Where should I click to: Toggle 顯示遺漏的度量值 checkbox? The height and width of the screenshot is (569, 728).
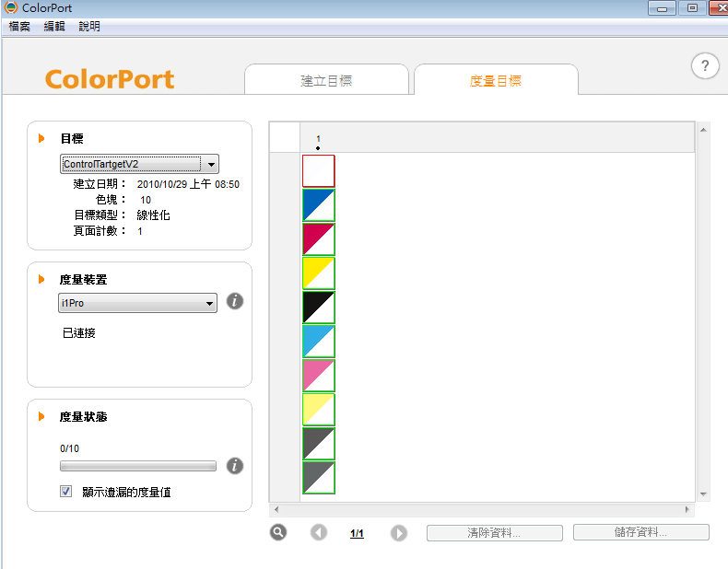tap(66, 492)
